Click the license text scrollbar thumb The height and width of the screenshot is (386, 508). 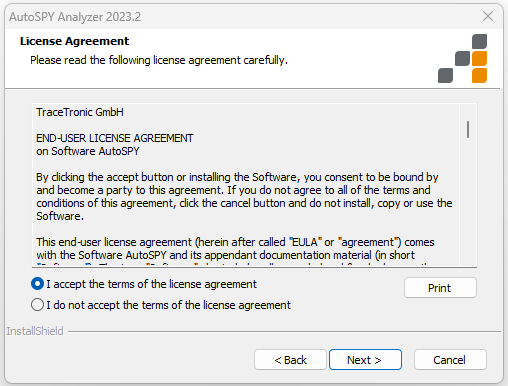468,129
